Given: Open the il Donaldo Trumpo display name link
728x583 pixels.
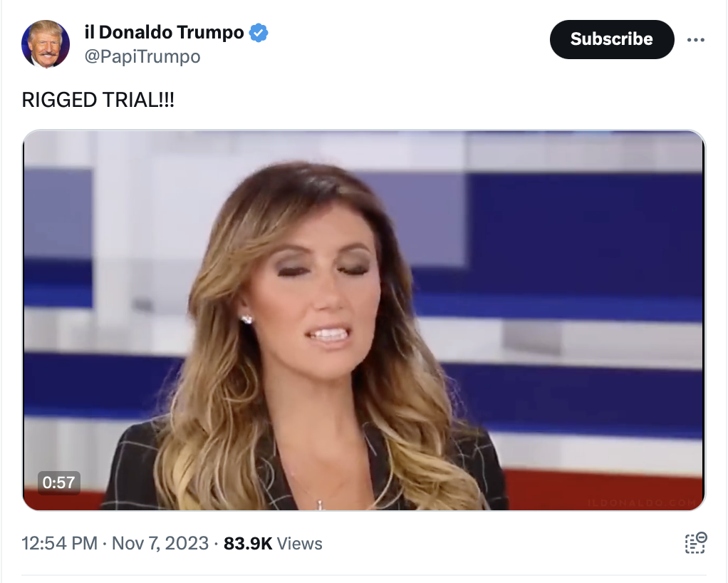Looking at the screenshot, I should click(x=164, y=32).
